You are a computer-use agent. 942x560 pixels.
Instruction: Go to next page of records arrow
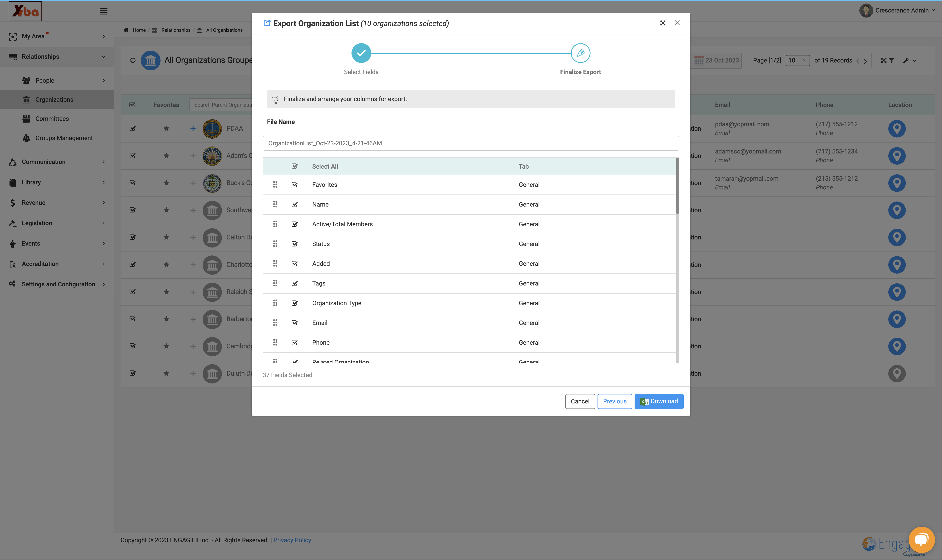pyautogui.click(x=865, y=61)
